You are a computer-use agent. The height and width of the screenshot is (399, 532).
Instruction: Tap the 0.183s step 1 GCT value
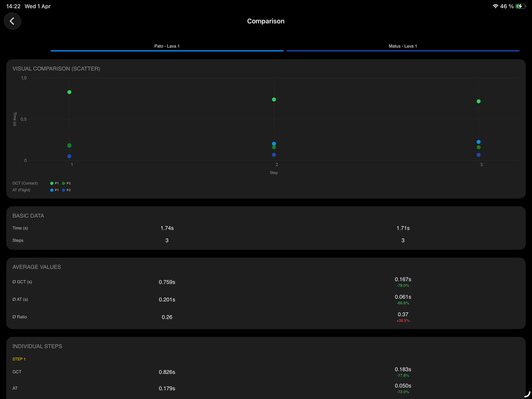(x=403, y=369)
